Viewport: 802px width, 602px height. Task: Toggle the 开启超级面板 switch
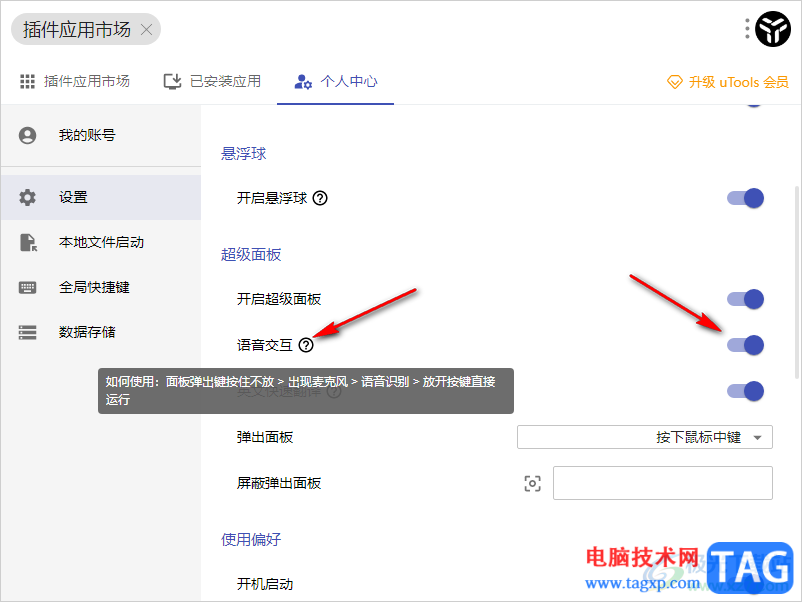(x=745, y=299)
